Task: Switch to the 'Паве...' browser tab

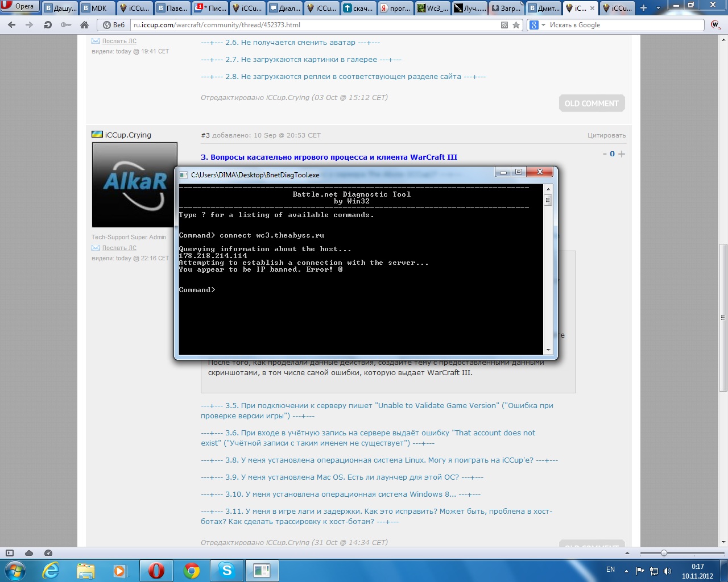Action: coord(172,8)
